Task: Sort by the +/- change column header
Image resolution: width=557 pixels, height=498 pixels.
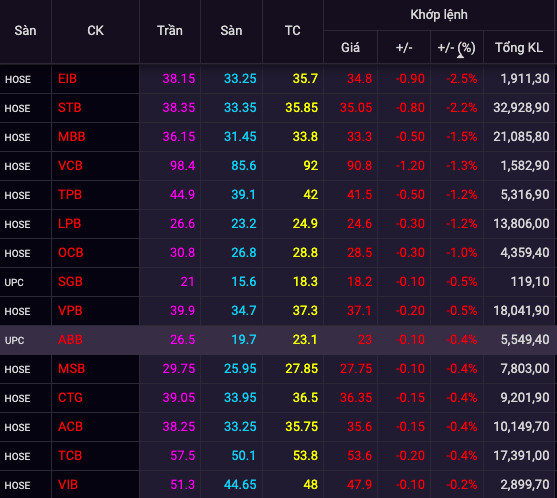Action: point(404,48)
